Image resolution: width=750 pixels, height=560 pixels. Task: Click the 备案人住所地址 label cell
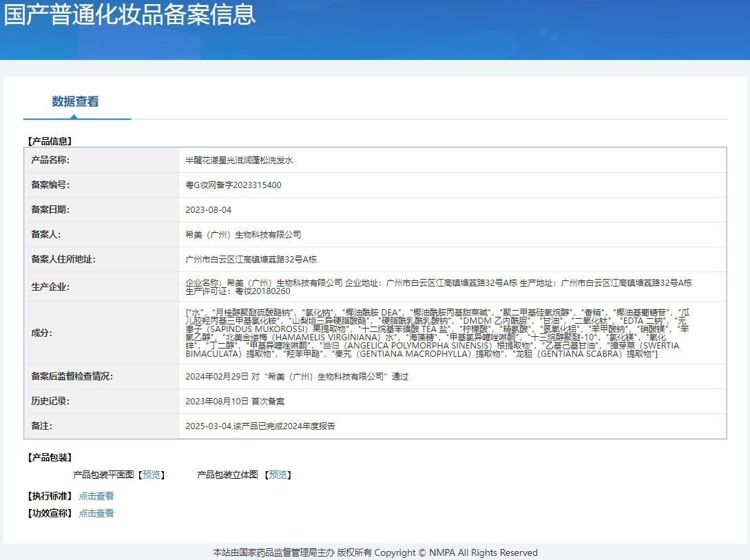tap(101, 259)
